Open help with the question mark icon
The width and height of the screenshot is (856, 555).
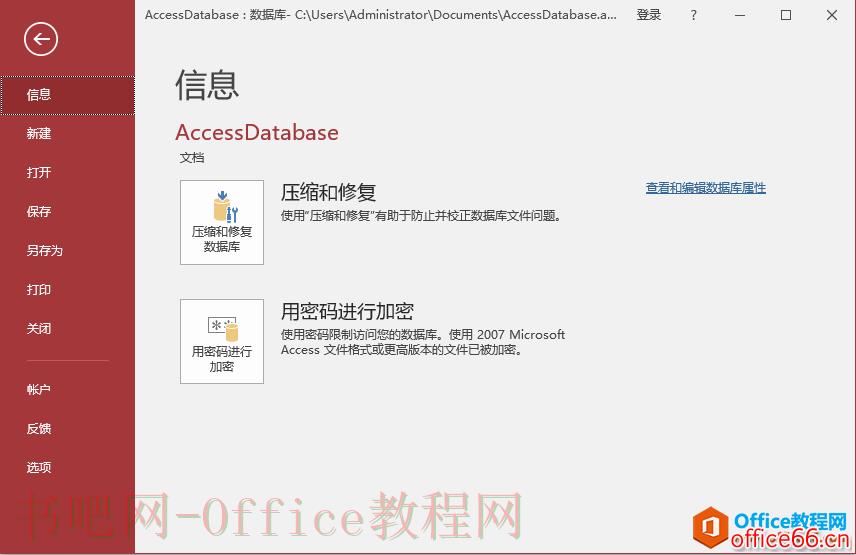(693, 15)
